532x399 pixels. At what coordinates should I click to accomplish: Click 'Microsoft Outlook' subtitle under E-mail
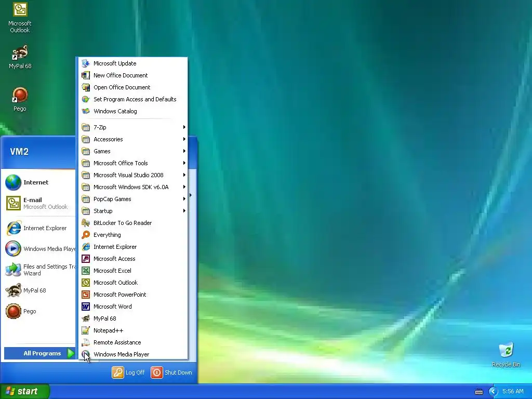46,207
